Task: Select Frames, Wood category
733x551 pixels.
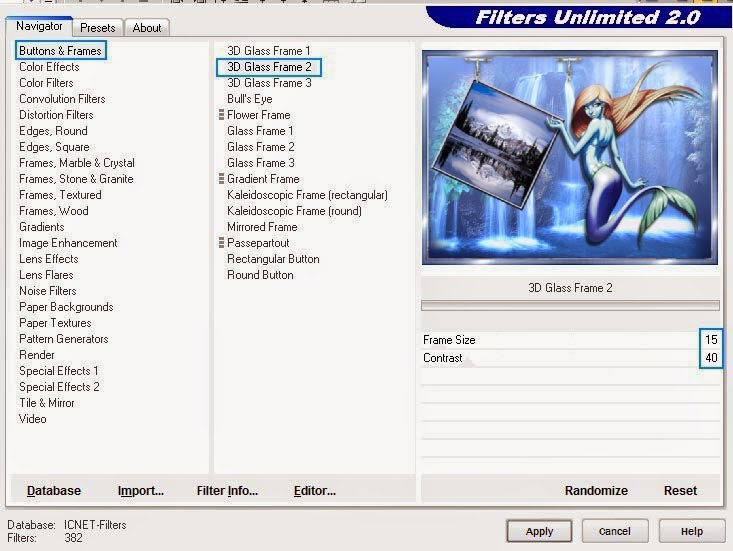Action: (x=54, y=211)
